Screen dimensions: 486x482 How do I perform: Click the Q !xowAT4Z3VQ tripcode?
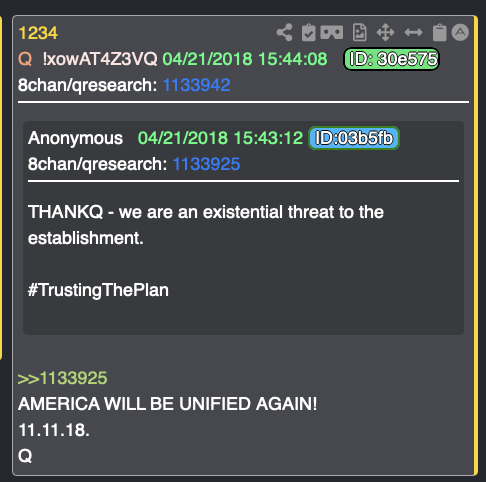[88, 59]
